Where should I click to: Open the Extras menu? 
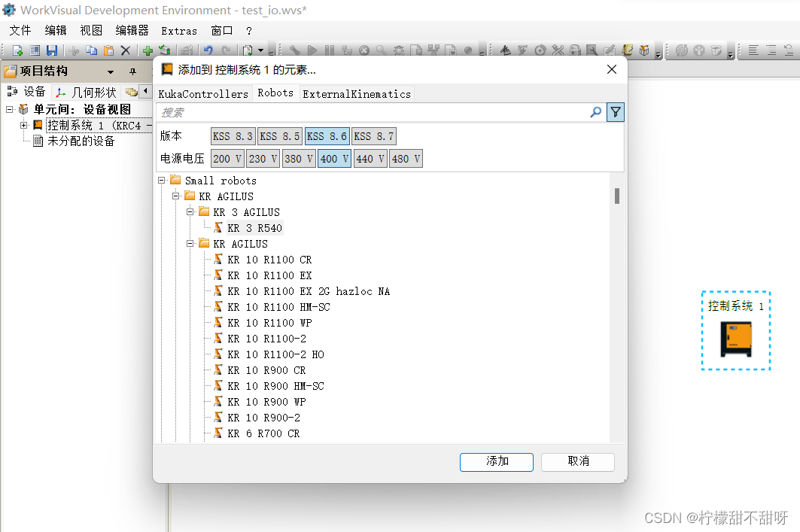tap(179, 31)
